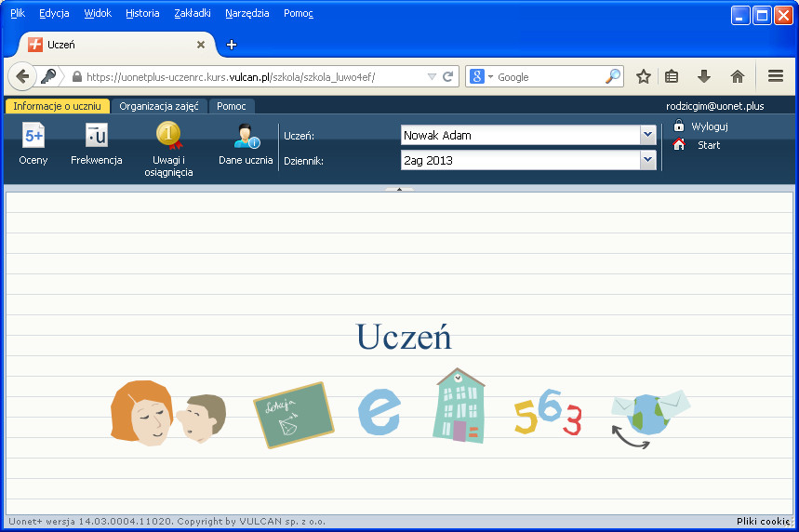Open the Edycja menu

click(x=54, y=13)
